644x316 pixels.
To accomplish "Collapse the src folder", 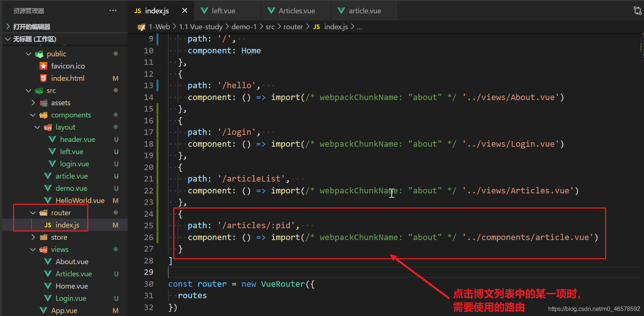I will point(28,91).
